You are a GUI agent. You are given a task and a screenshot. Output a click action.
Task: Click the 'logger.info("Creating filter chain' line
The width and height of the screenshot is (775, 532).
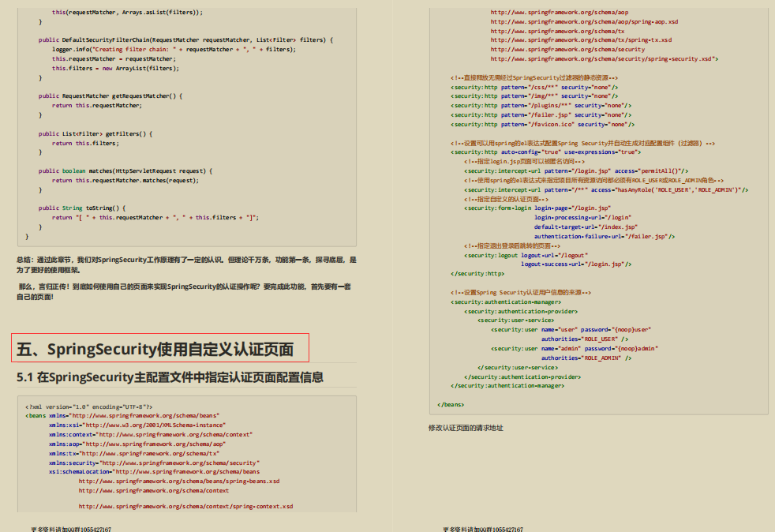174,50
